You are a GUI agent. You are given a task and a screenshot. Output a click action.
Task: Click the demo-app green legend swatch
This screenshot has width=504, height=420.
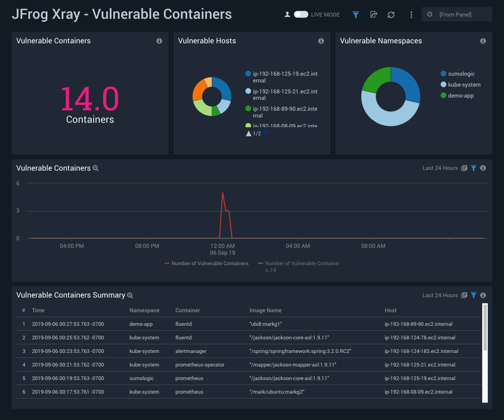(443, 96)
